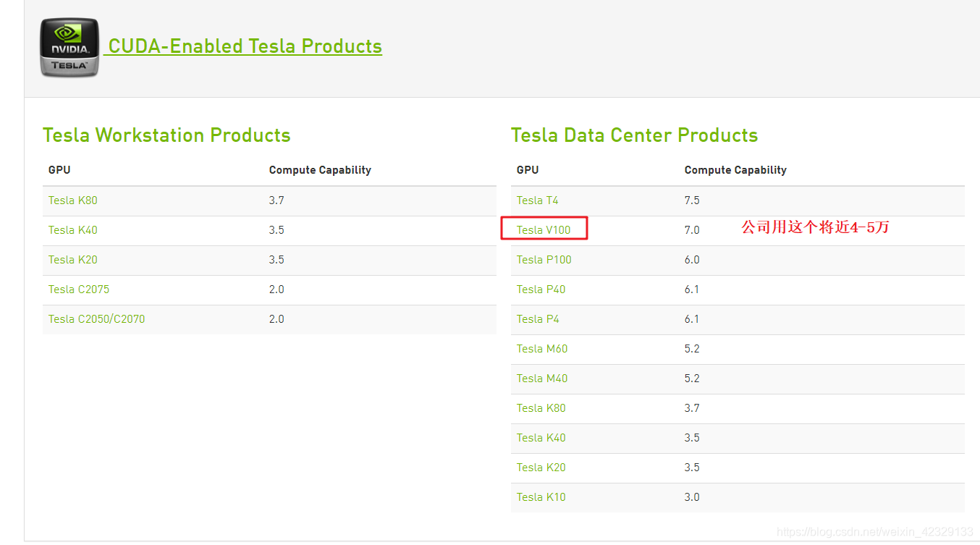Click compute capability 3.0 for Tesla K10
The image size is (980, 545).
point(692,497)
